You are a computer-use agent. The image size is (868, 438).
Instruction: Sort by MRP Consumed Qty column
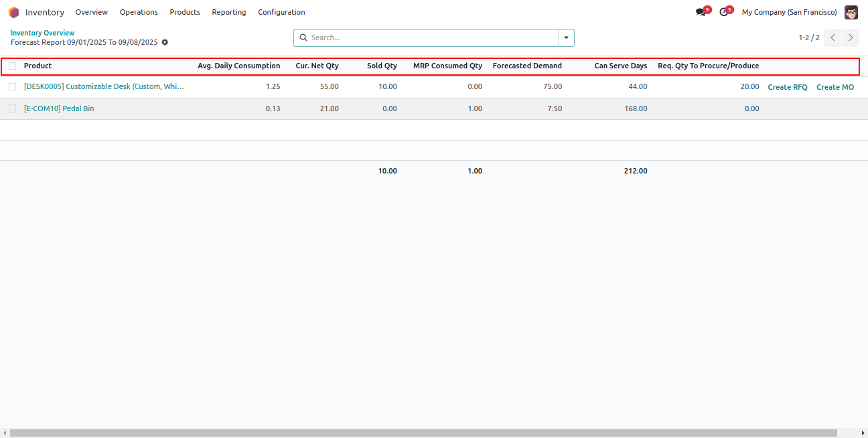447,66
